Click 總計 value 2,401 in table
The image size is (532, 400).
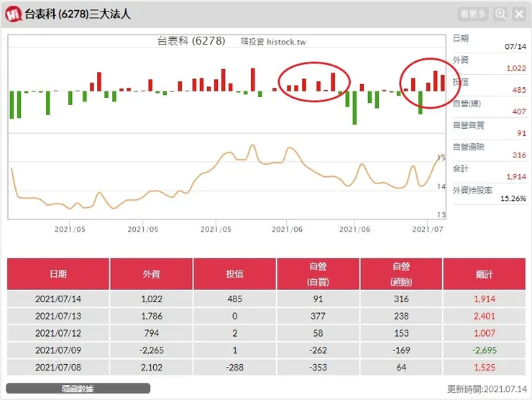pos(485,316)
